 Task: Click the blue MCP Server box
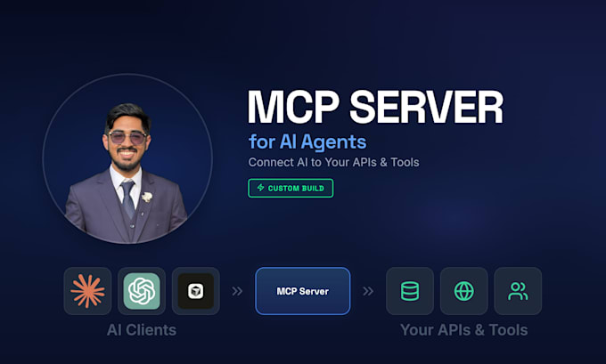(303, 291)
